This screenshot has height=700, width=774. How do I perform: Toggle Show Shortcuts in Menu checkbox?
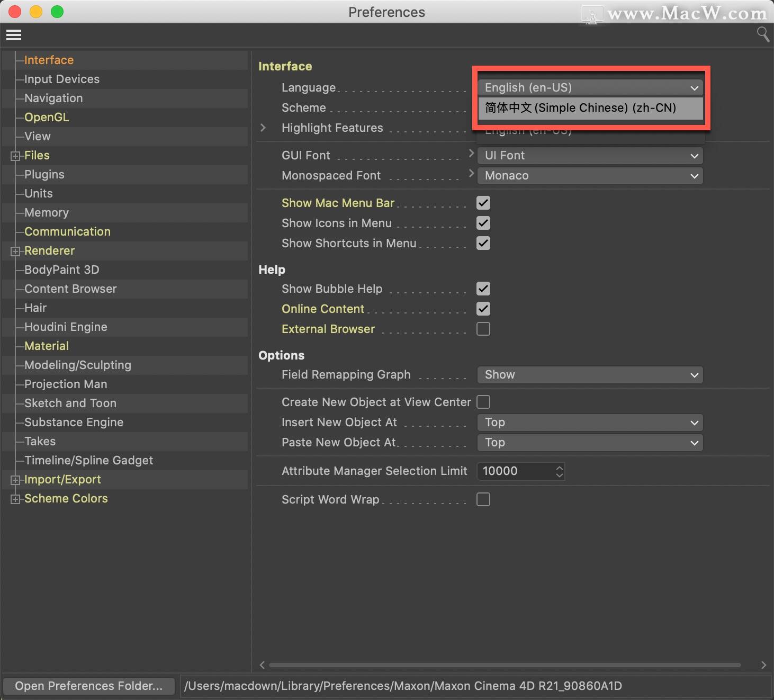click(483, 243)
